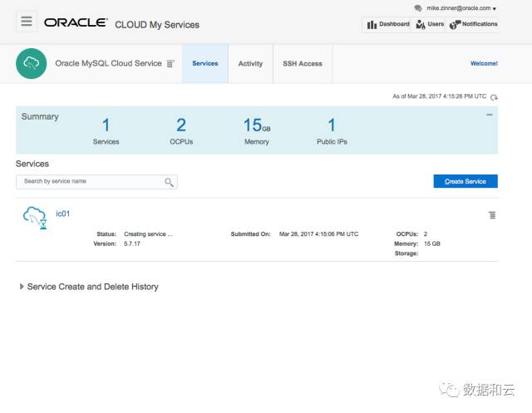Open the menu icon beside Oracle MySQL Cloud Service
532x413 pixels.
(170, 63)
